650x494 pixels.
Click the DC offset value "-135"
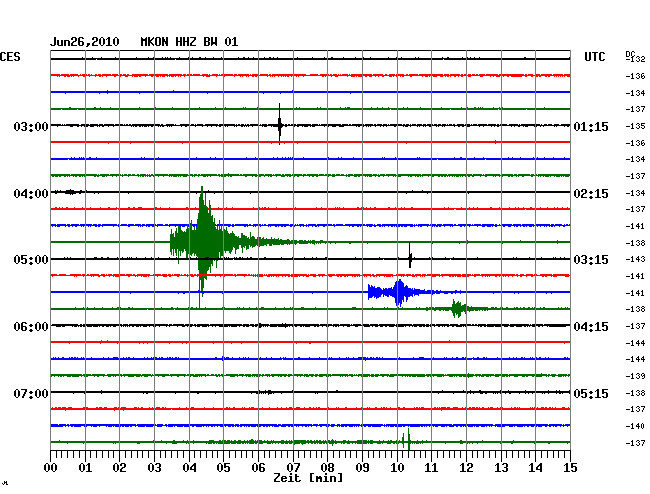point(635,126)
